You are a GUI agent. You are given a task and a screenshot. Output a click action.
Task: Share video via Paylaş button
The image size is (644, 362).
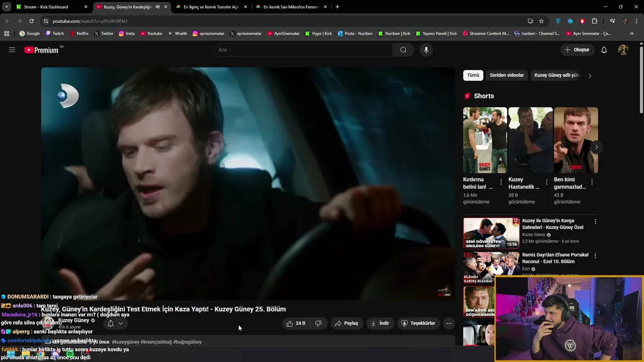coord(347,323)
